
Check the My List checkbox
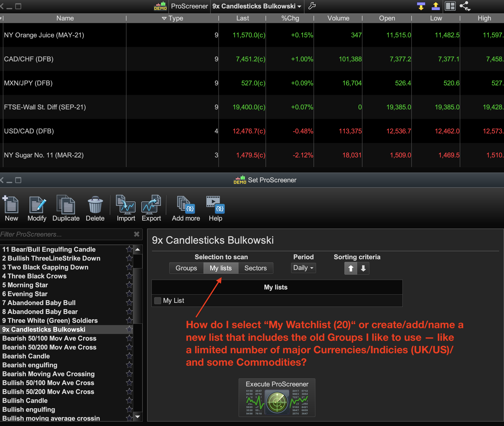click(x=158, y=301)
